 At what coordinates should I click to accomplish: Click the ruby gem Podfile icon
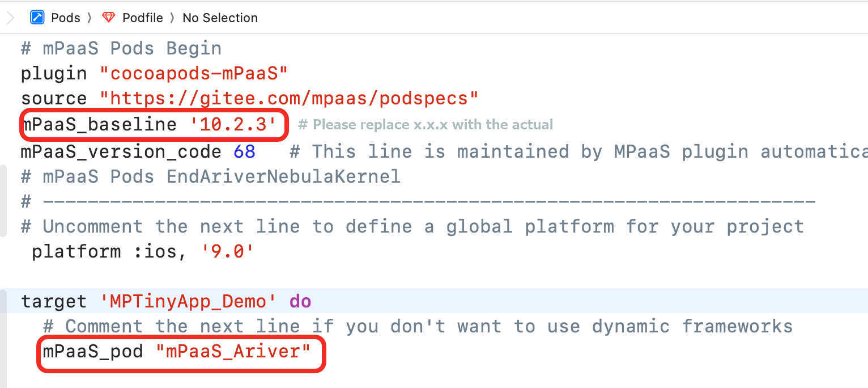point(109,18)
